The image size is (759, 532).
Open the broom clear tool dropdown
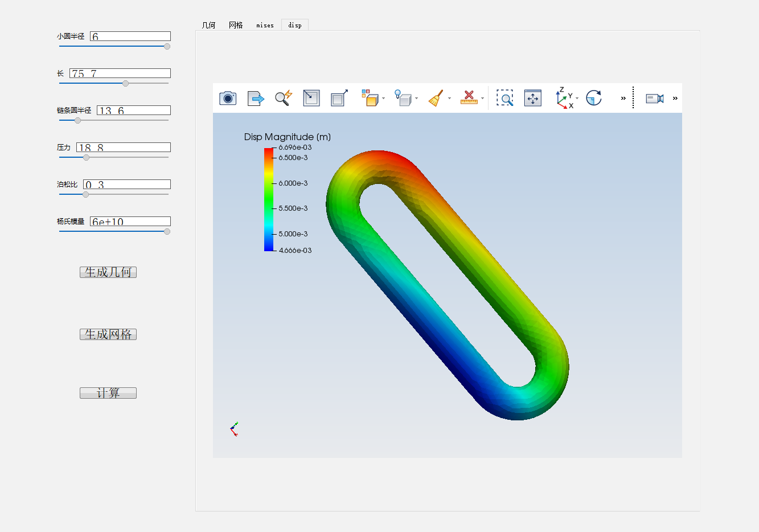click(x=449, y=99)
